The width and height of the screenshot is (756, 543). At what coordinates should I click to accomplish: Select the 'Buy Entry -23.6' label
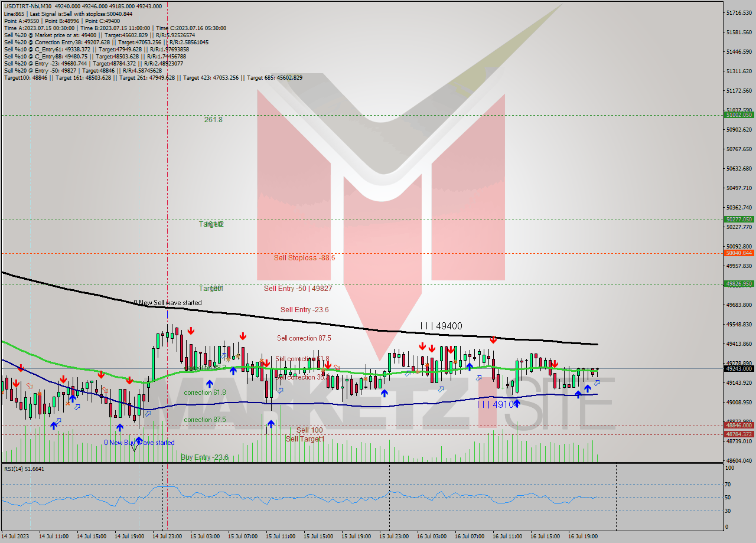(204, 456)
